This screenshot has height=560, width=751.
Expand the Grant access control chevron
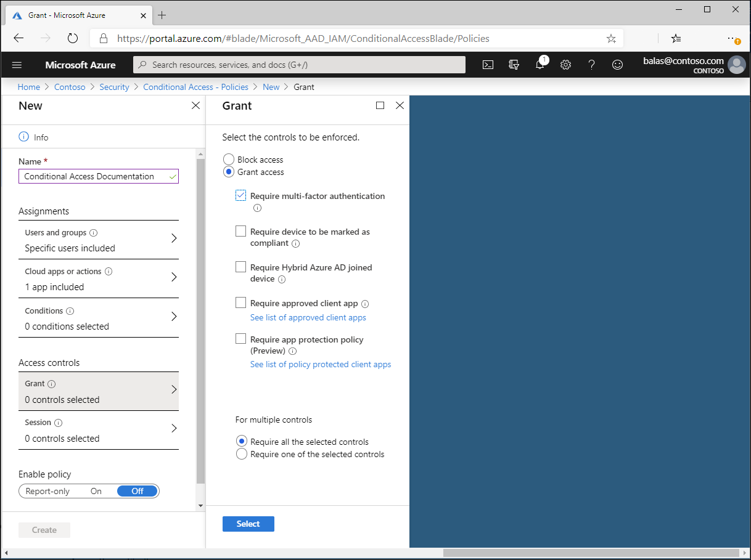[x=174, y=389]
